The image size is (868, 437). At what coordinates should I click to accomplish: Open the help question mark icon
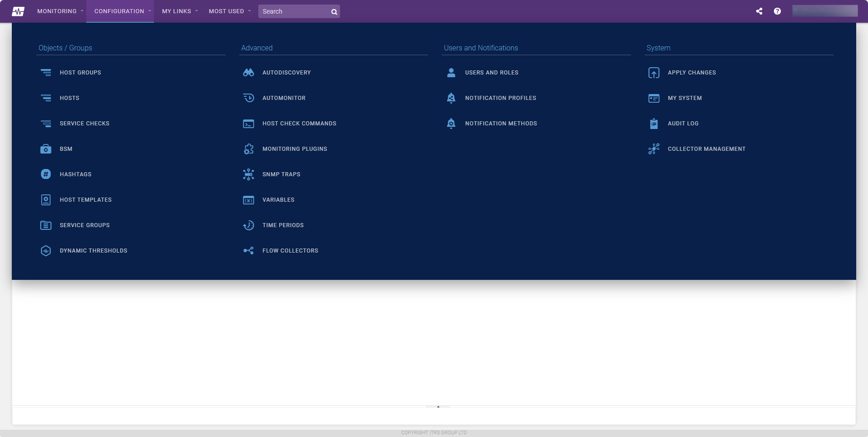coord(777,11)
